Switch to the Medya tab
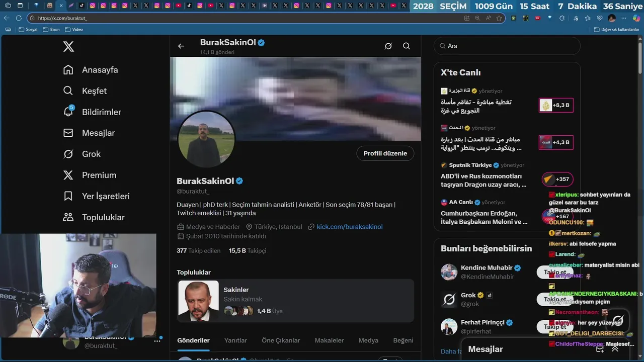644x362 pixels. click(368, 340)
